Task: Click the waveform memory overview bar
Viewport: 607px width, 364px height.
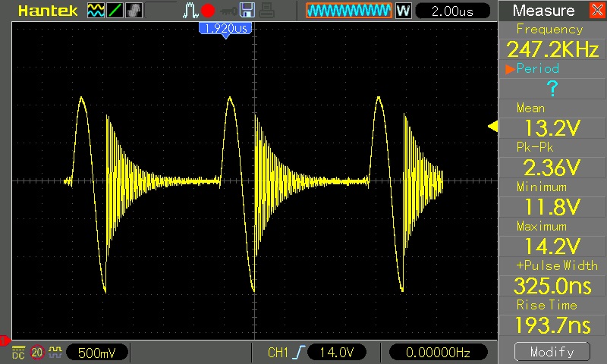Action: [348, 11]
